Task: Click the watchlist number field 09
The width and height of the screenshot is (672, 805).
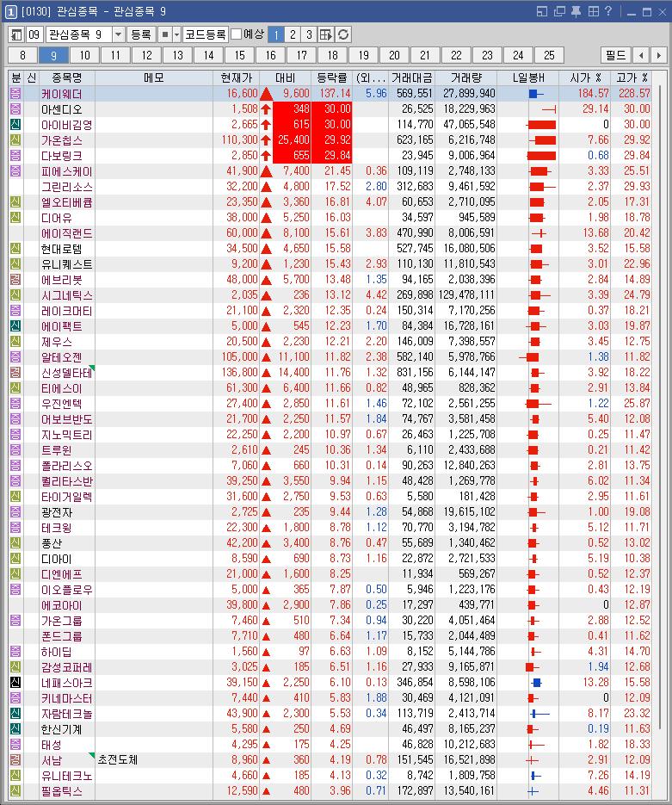Action: [34, 34]
